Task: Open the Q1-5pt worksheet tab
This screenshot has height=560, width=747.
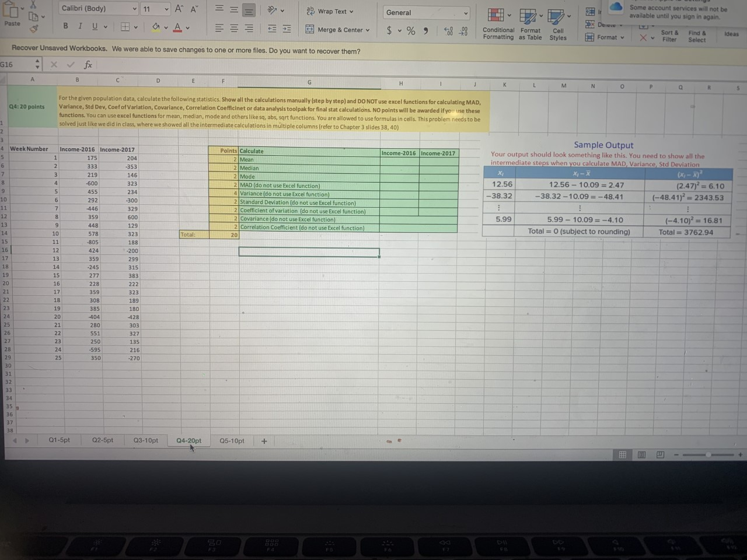Action: (x=59, y=440)
